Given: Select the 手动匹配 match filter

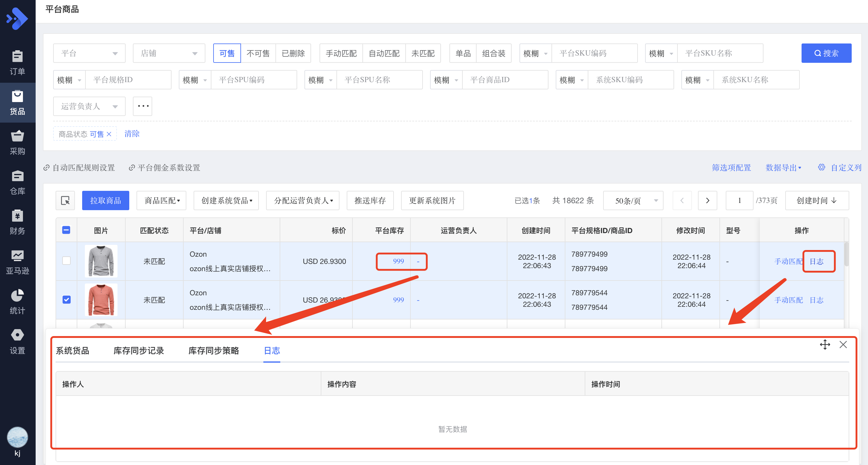Looking at the screenshot, I should 341,53.
